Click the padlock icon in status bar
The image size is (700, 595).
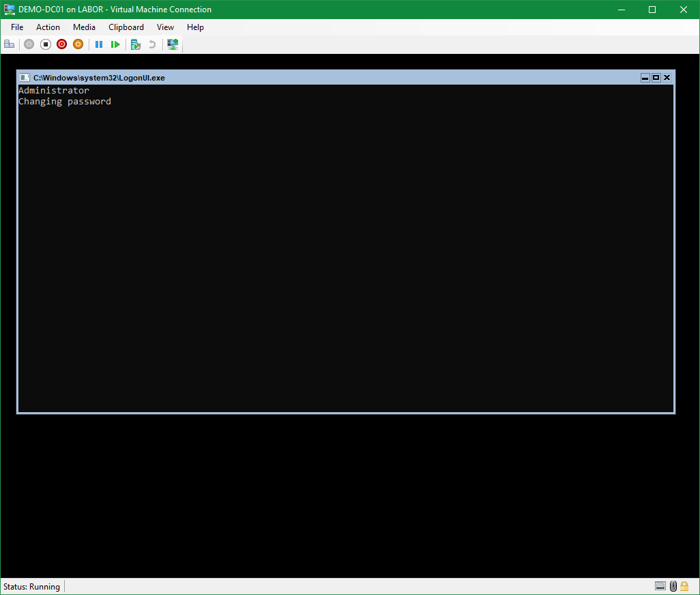pos(684,586)
